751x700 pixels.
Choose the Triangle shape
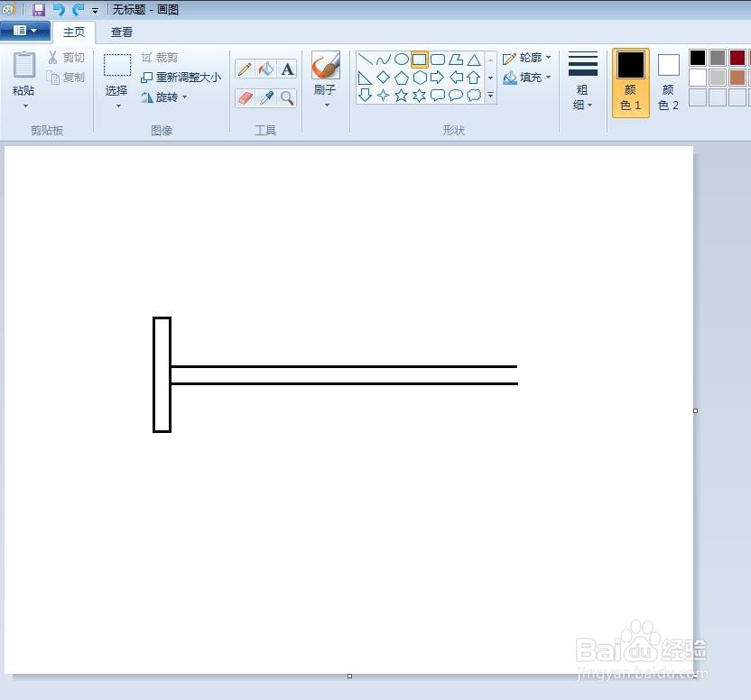coord(474,60)
